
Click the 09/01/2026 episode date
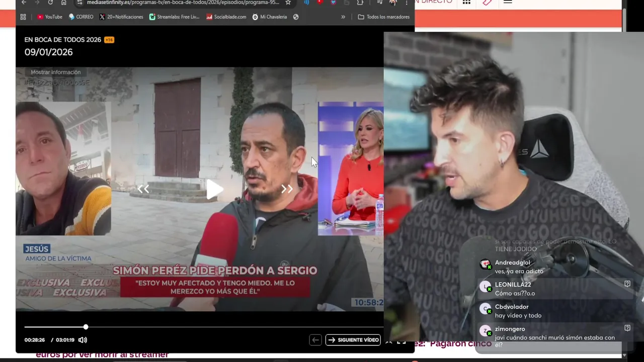[48, 52]
